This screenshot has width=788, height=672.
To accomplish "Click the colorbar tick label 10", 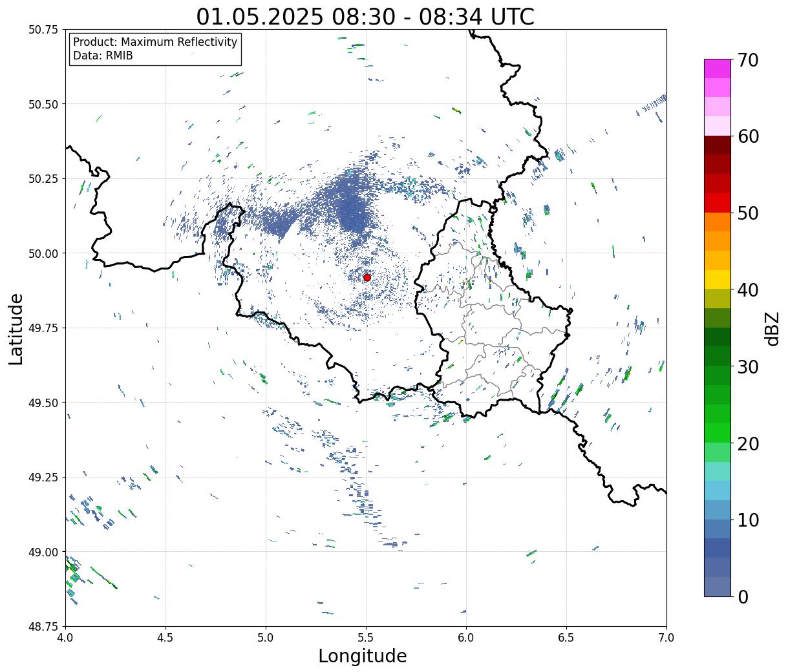I will coord(748,520).
